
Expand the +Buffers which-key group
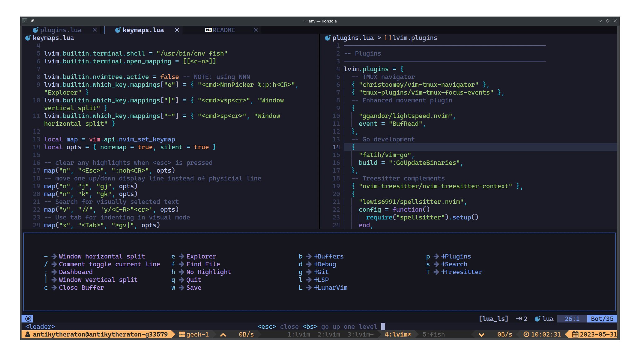pyautogui.click(x=328, y=256)
